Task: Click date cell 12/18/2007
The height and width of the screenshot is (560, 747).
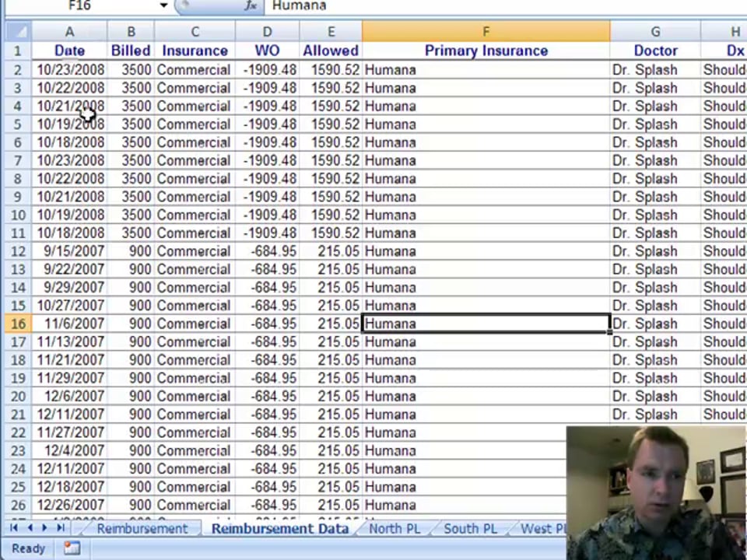Action: tap(69, 487)
